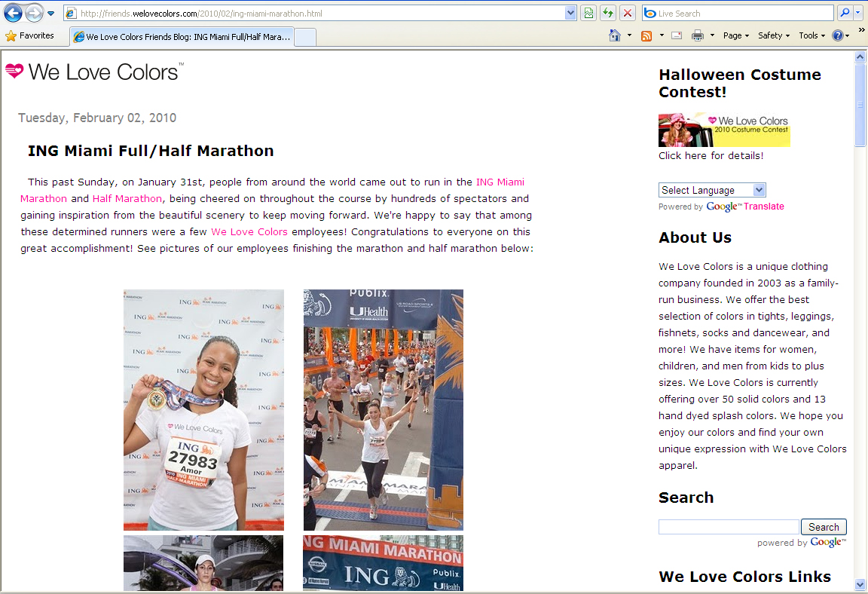This screenshot has height=594, width=868.
Task: Click the We Love Colors logo
Action: coord(94,72)
